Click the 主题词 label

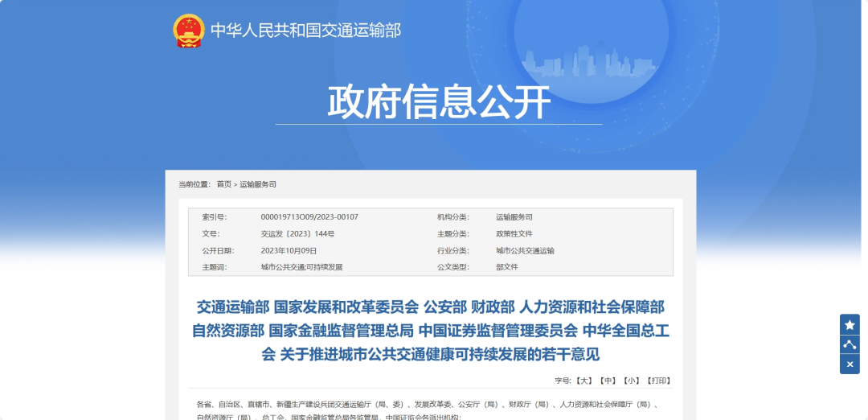coord(215,267)
